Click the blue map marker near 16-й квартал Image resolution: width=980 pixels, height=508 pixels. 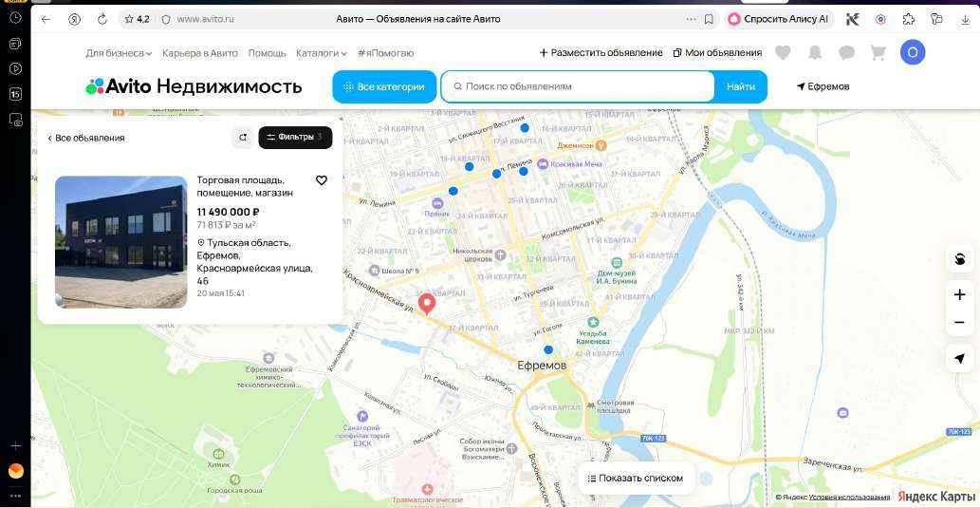525,127
